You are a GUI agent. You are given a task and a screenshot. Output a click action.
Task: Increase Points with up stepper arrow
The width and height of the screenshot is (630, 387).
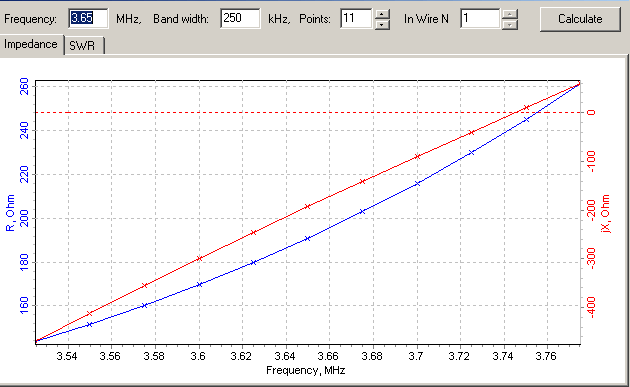click(382, 13)
